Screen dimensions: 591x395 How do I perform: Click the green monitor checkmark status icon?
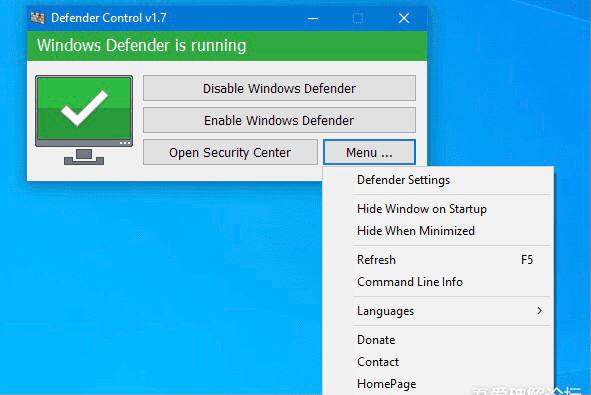[x=84, y=120]
